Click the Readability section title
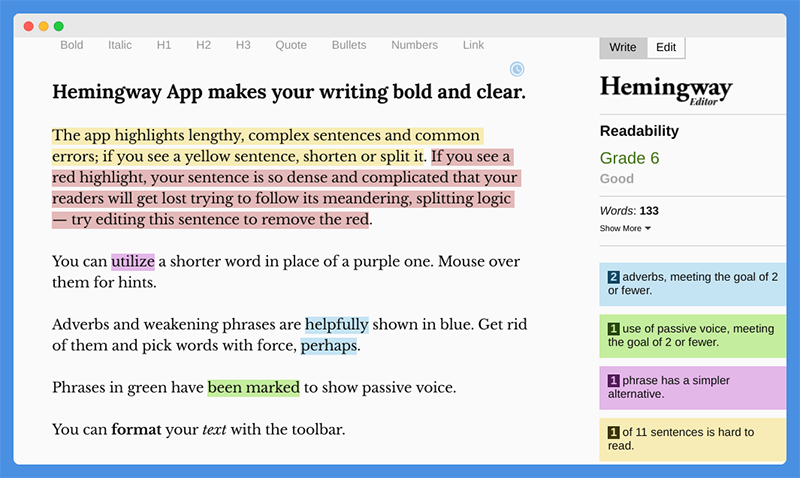The height and width of the screenshot is (478, 800). 639,131
